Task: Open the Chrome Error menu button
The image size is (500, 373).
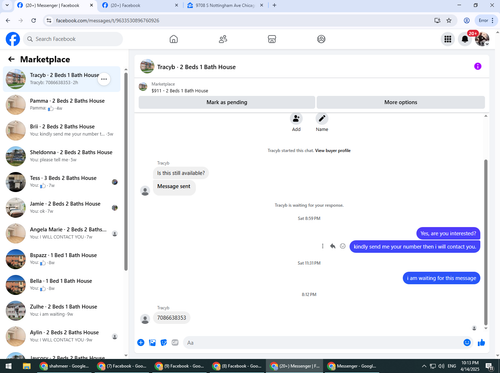Action: click(486, 21)
